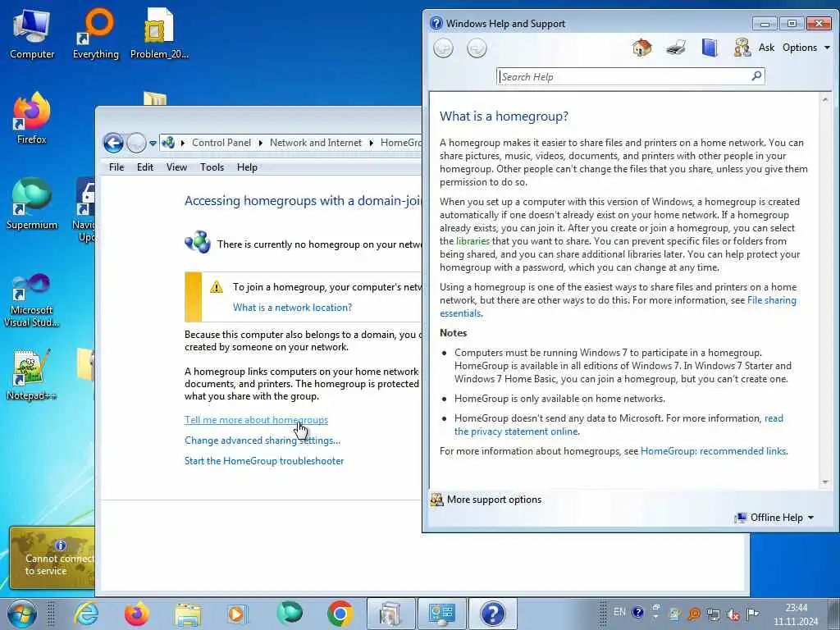Open Everything desktop shortcut

click(96, 34)
